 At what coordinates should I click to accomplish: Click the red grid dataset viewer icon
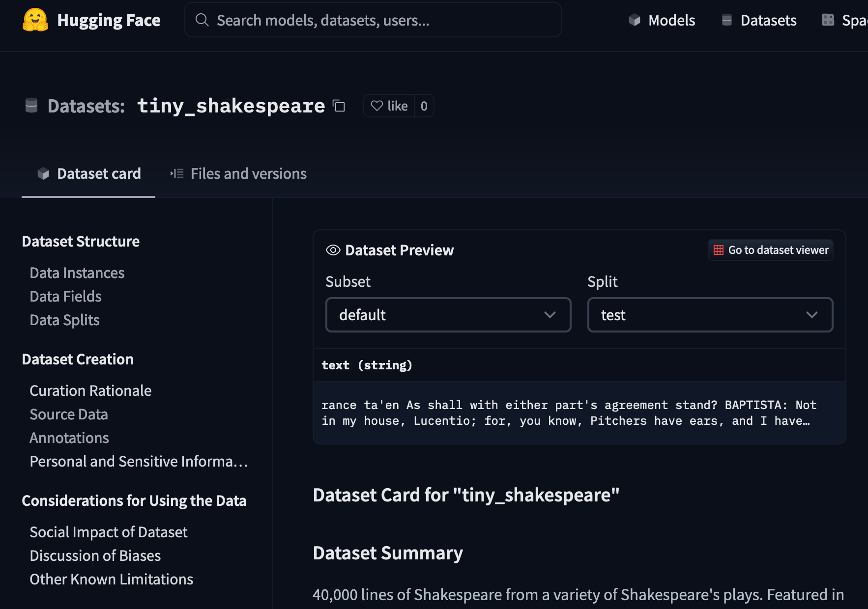coord(719,250)
